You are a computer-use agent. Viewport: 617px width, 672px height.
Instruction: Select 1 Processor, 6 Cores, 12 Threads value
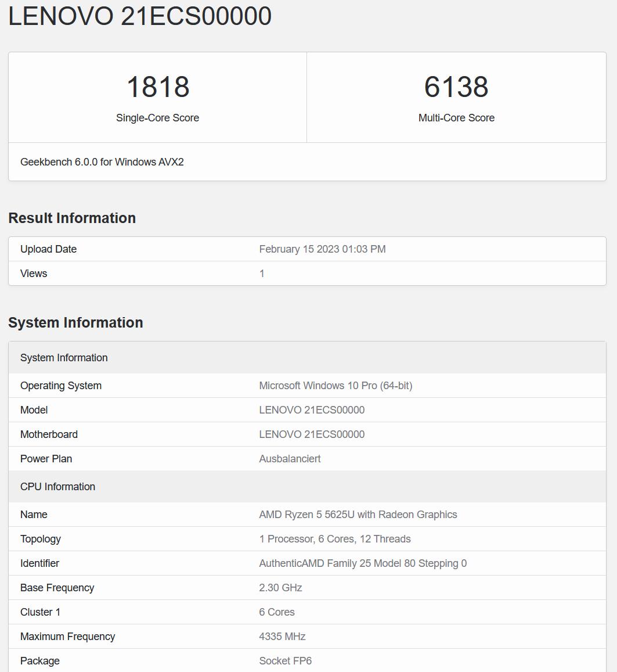click(x=335, y=539)
